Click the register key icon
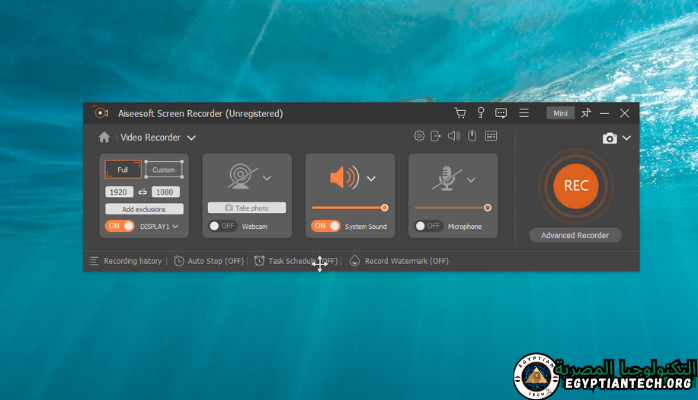Image resolution: width=698 pixels, height=400 pixels. pyautogui.click(x=480, y=114)
